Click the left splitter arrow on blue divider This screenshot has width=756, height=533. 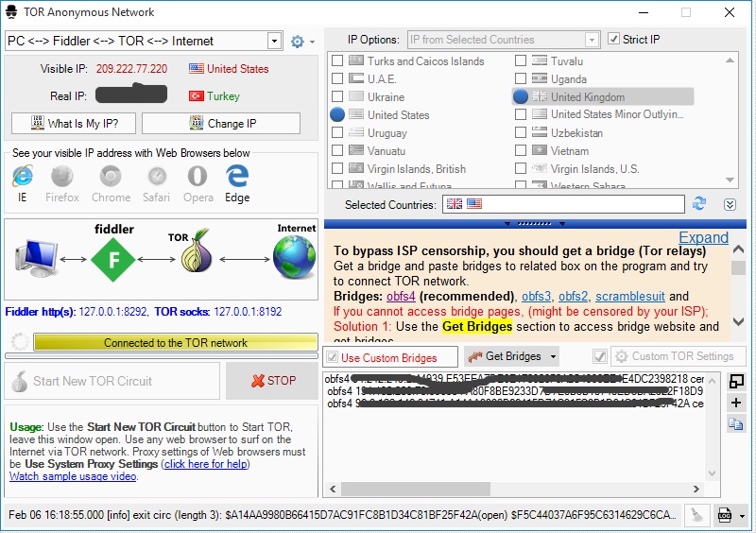click(507, 224)
